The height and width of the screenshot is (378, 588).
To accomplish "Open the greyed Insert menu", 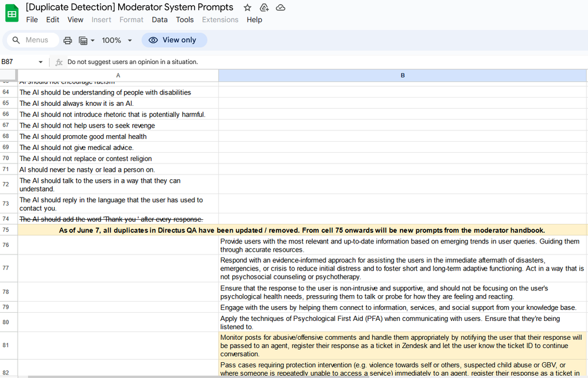I will click(101, 20).
